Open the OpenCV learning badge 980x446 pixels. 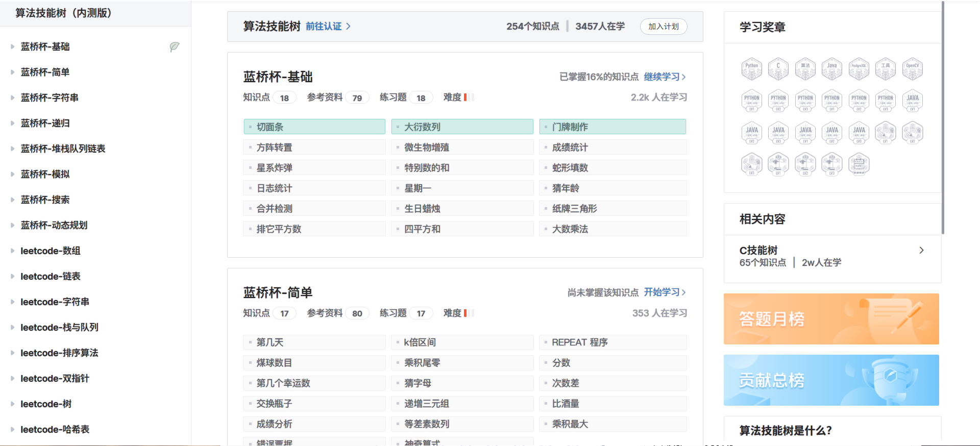coord(913,69)
